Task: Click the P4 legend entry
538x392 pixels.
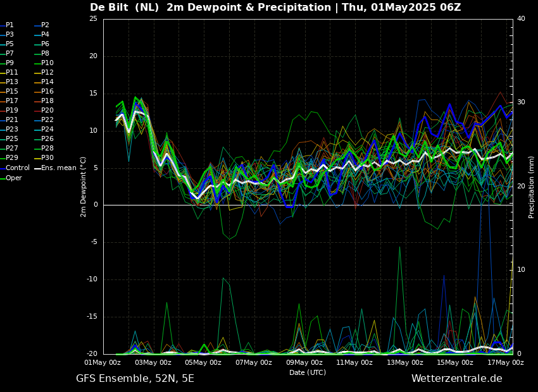Action: (x=42, y=35)
